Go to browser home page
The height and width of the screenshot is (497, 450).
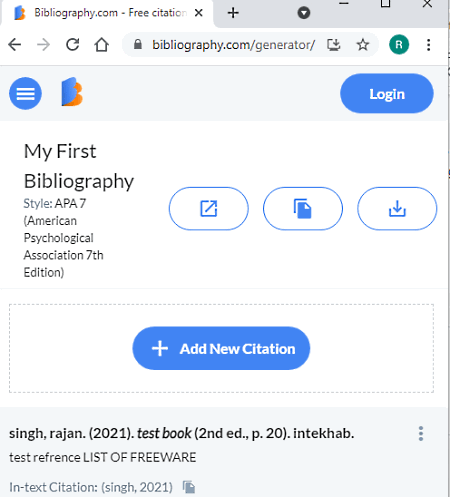tap(101, 45)
